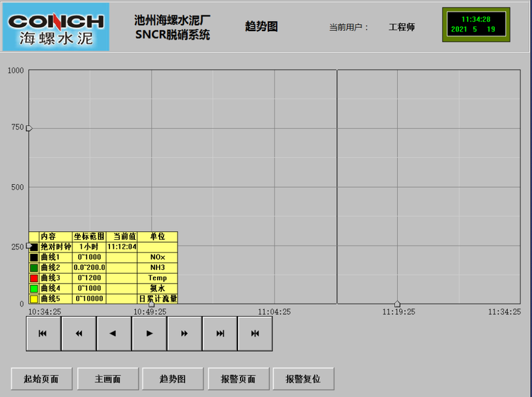Click the bright green swatch for 曲线4
Image resolution: width=532 pixels, height=397 pixels.
click(34, 289)
